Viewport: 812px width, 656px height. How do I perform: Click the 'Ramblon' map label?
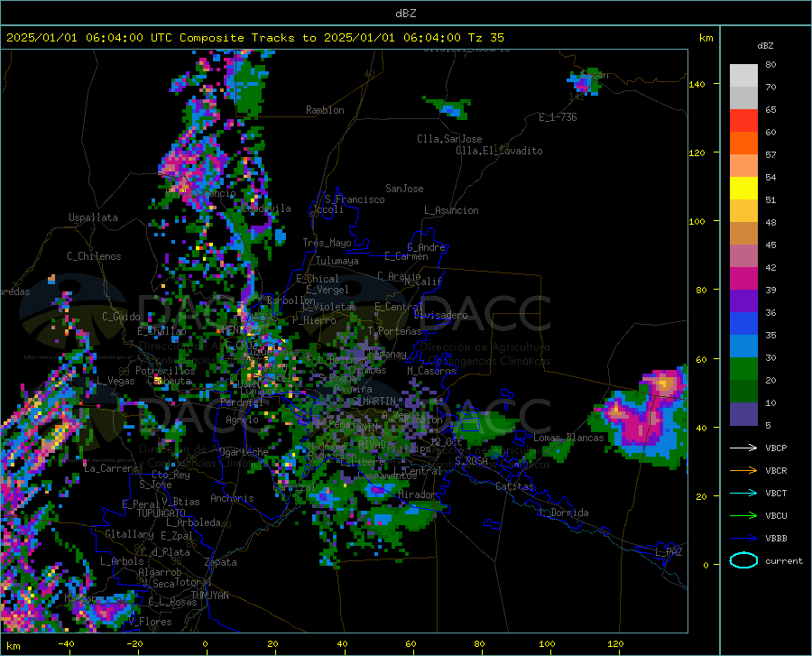point(325,110)
